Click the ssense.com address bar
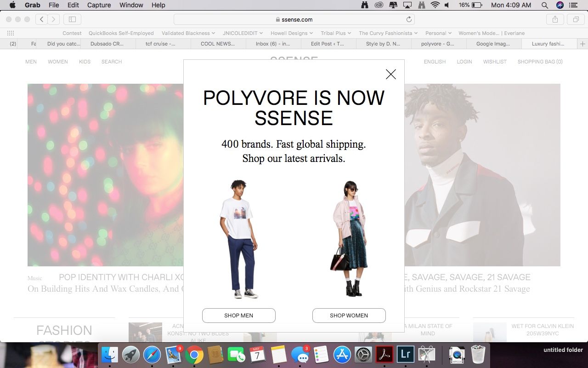Image resolution: width=588 pixels, height=368 pixels. pos(294,19)
